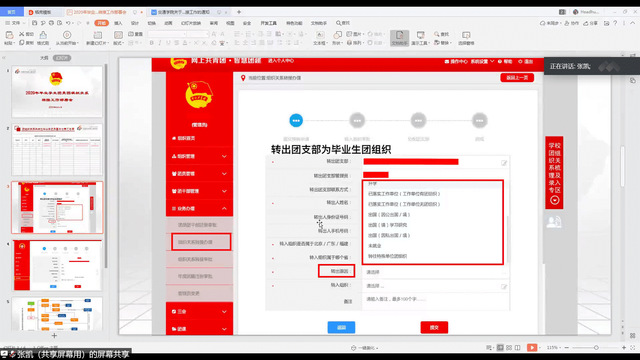Click the orange slideshow play button

click(x=532, y=347)
